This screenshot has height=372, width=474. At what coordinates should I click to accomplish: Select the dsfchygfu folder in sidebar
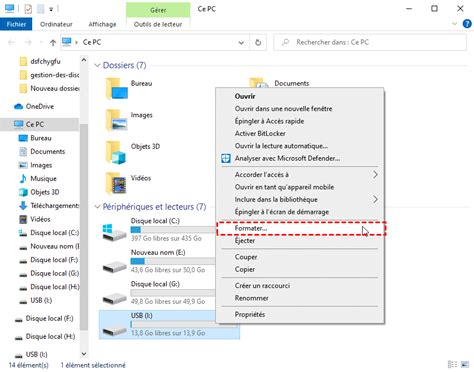coord(40,61)
